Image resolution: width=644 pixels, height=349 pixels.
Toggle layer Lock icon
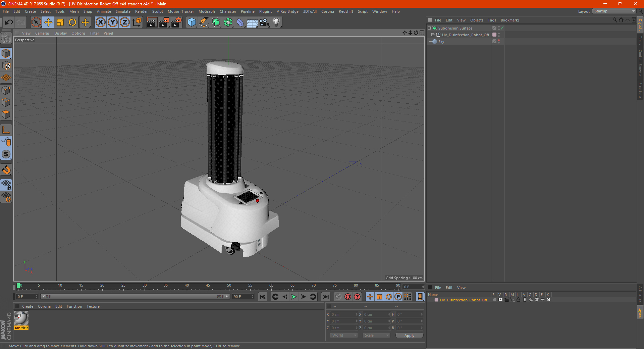(x=518, y=300)
